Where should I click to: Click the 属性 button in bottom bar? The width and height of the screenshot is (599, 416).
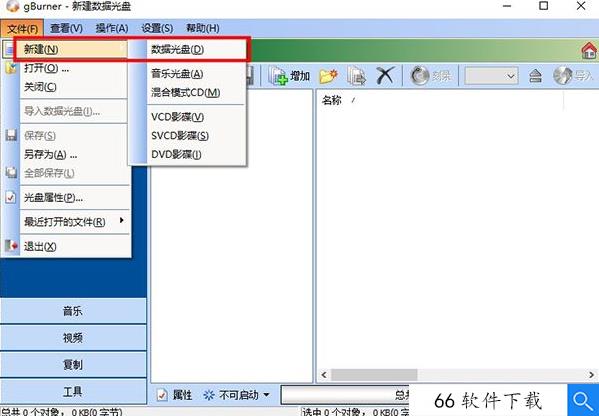[175, 395]
